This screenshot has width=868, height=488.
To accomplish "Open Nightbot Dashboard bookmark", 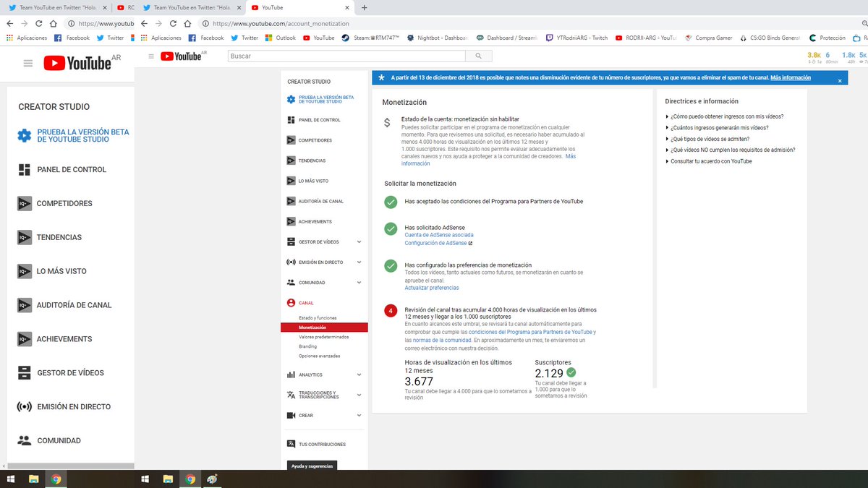I will point(438,38).
